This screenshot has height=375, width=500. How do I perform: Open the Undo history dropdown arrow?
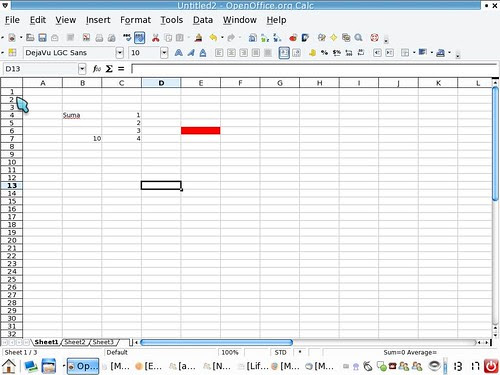point(222,38)
